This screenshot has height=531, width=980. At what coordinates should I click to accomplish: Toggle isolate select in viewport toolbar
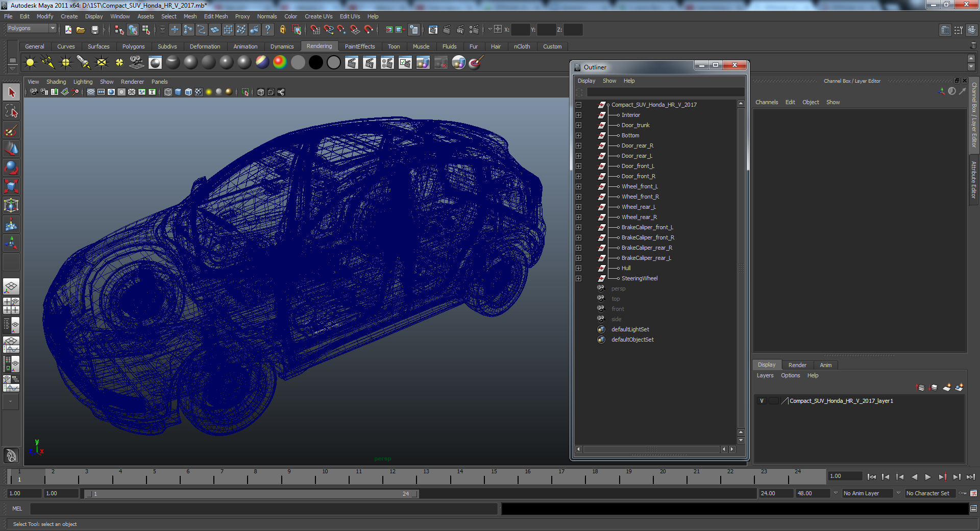pyautogui.click(x=245, y=92)
